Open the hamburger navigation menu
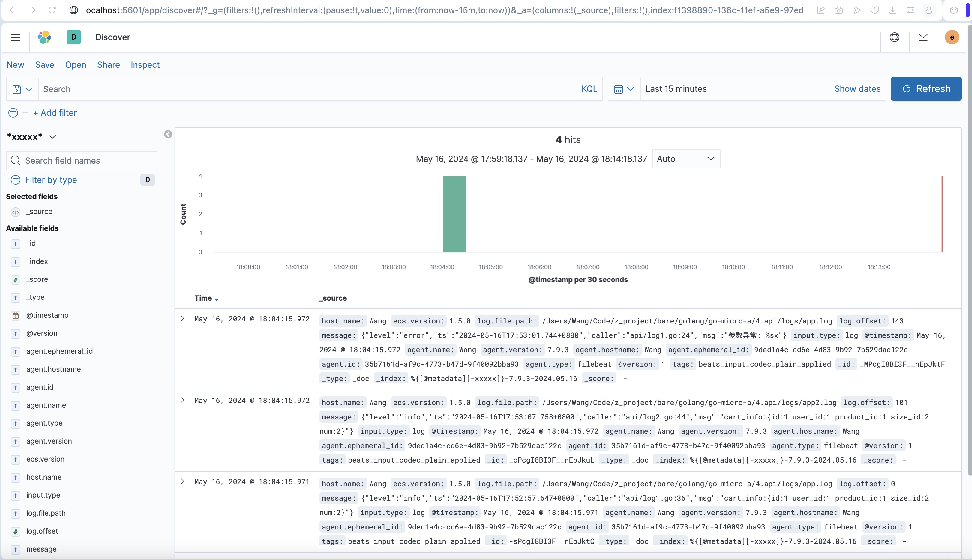The height and width of the screenshot is (560, 972). tap(15, 37)
